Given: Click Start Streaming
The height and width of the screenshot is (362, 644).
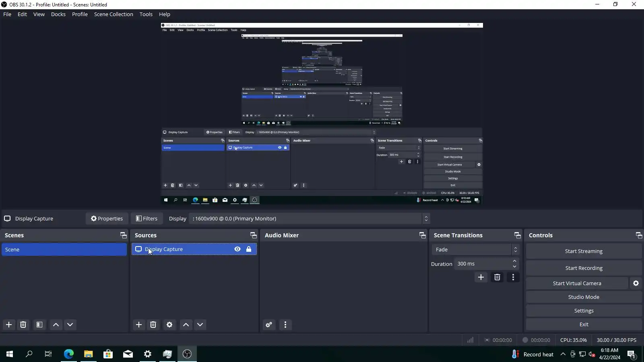Looking at the screenshot, I should (x=584, y=251).
